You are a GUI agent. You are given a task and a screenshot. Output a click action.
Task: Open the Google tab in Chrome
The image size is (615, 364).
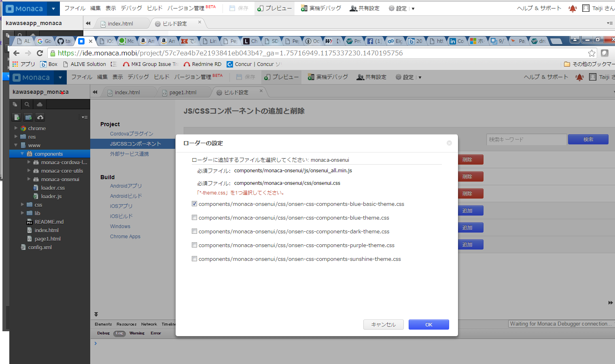[x=45, y=41]
